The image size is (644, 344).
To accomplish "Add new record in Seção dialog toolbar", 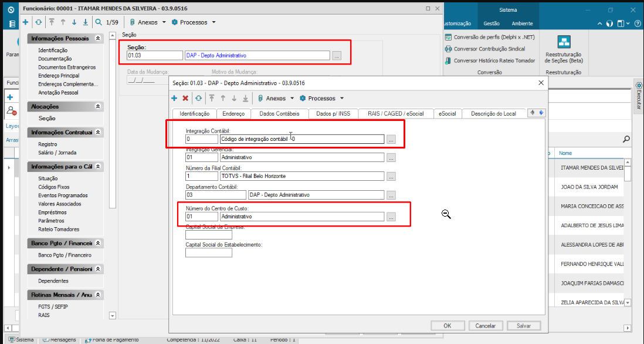I will [174, 98].
